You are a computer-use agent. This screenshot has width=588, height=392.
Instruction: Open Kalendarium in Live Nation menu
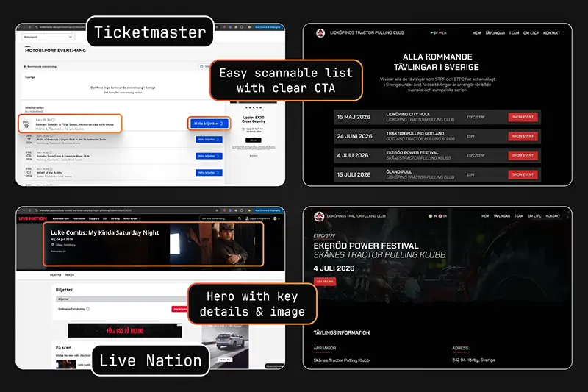[61, 218]
